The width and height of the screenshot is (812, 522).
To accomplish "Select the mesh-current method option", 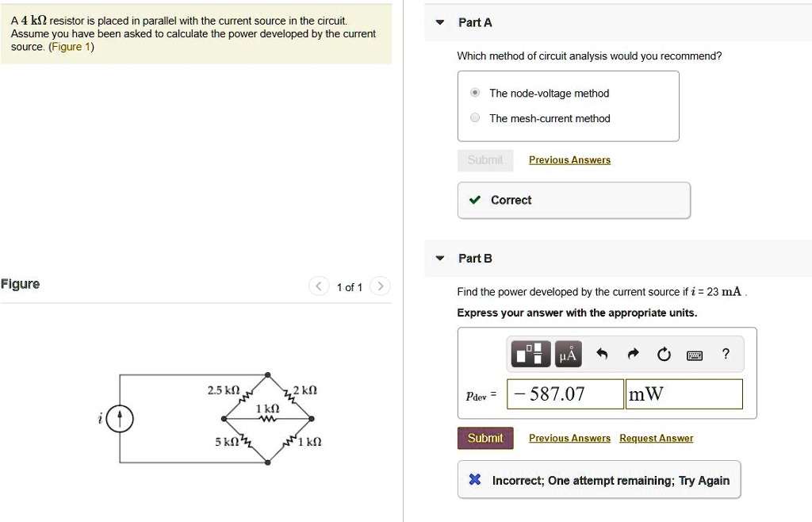I will (474, 117).
